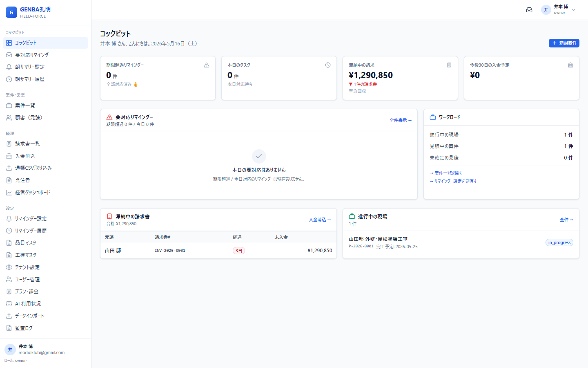The height and width of the screenshot is (368, 588).
Task: Click clock icon on 本日のタスク card
Action: (328, 65)
